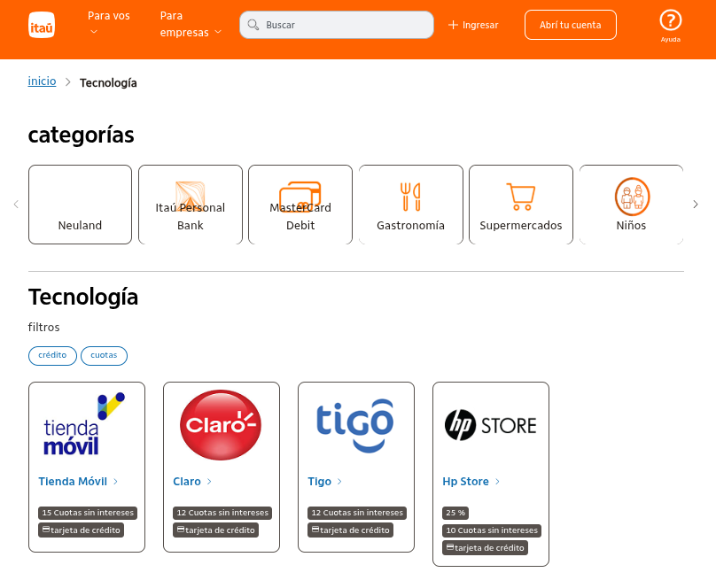Open the Ayuda help icon

(670, 20)
